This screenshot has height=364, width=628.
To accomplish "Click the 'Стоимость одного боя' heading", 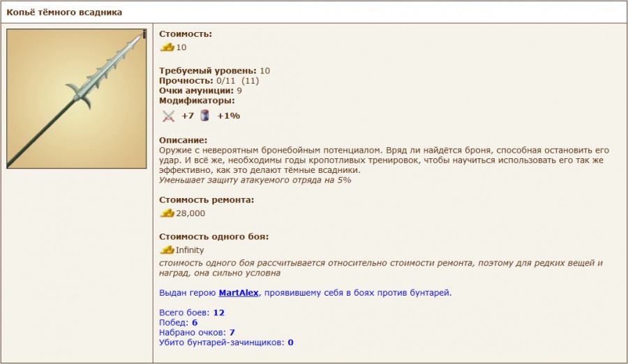I will click(x=214, y=236).
